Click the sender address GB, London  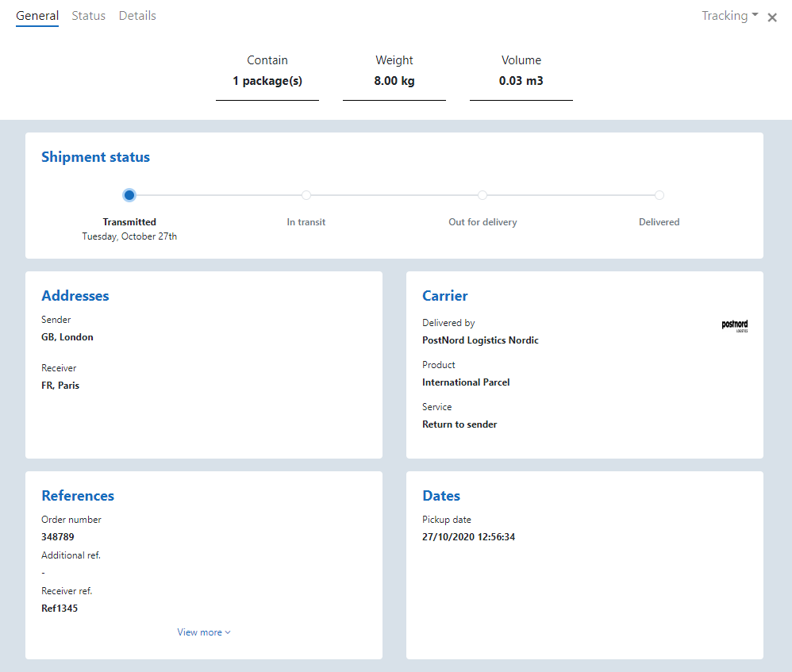pos(67,337)
